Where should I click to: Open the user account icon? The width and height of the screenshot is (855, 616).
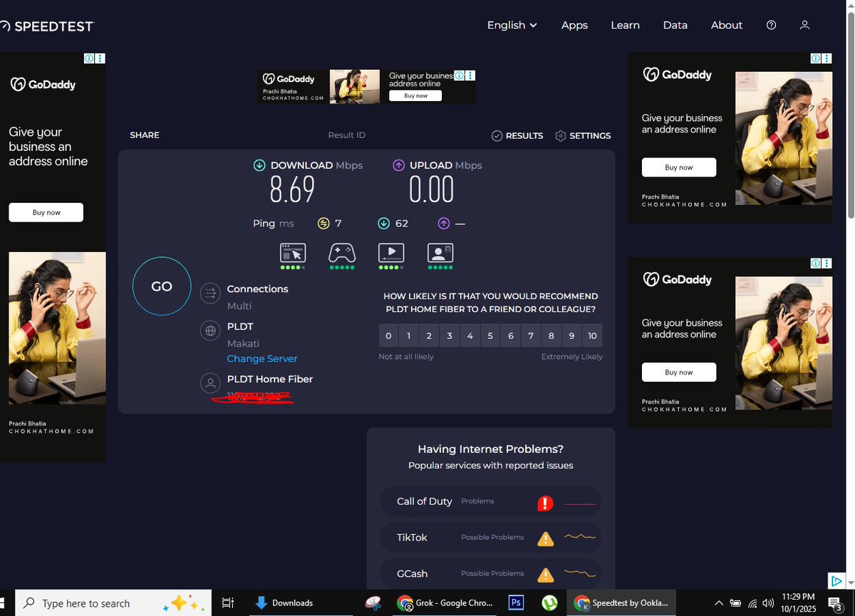pos(804,25)
